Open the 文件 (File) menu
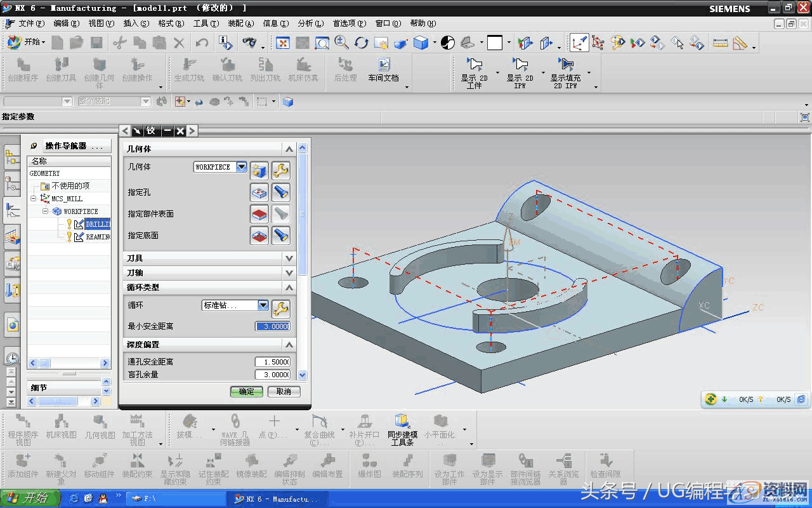Viewport: 812px width, 508px height. (x=30, y=23)
